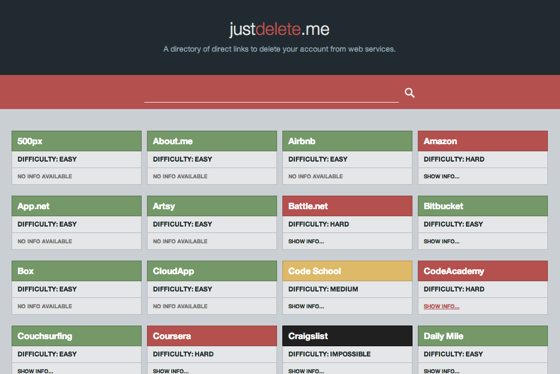Click CodeAcademy's Difficulty: Hard label

[454, 289]
